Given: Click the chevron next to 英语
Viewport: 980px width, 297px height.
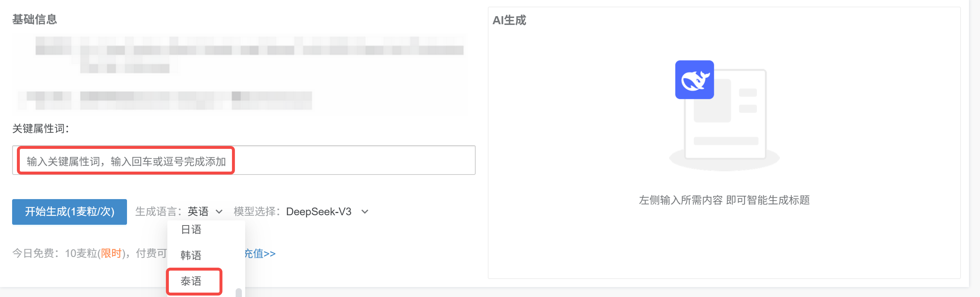Looking at the screenshot, I should 219,212.
